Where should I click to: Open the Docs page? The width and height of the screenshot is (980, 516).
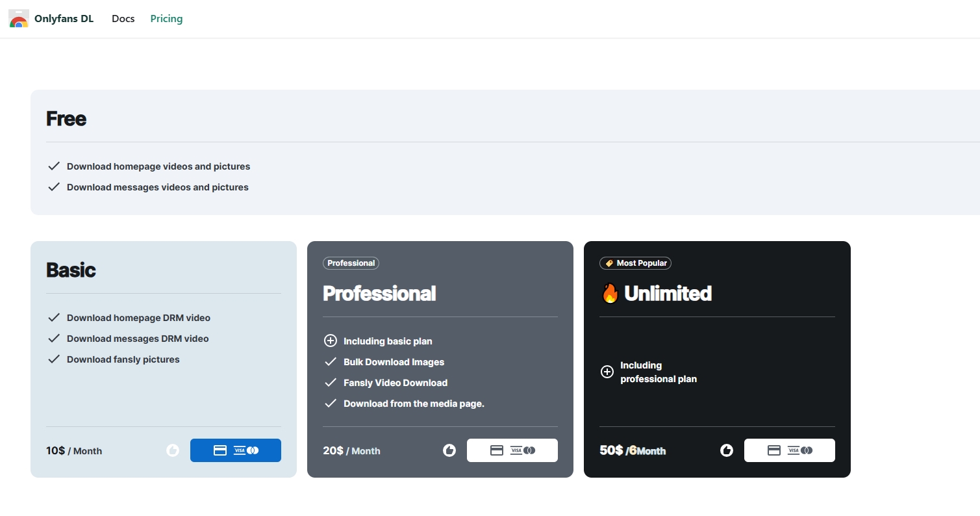tap(123, 19)
